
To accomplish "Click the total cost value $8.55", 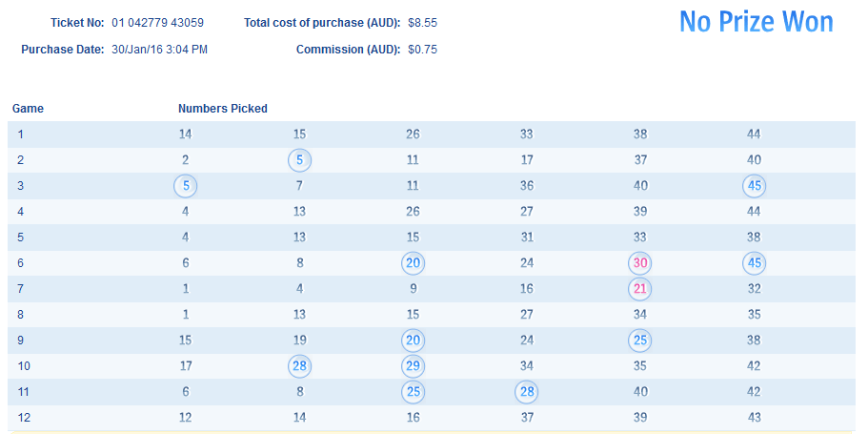I will tap(422, 22).
